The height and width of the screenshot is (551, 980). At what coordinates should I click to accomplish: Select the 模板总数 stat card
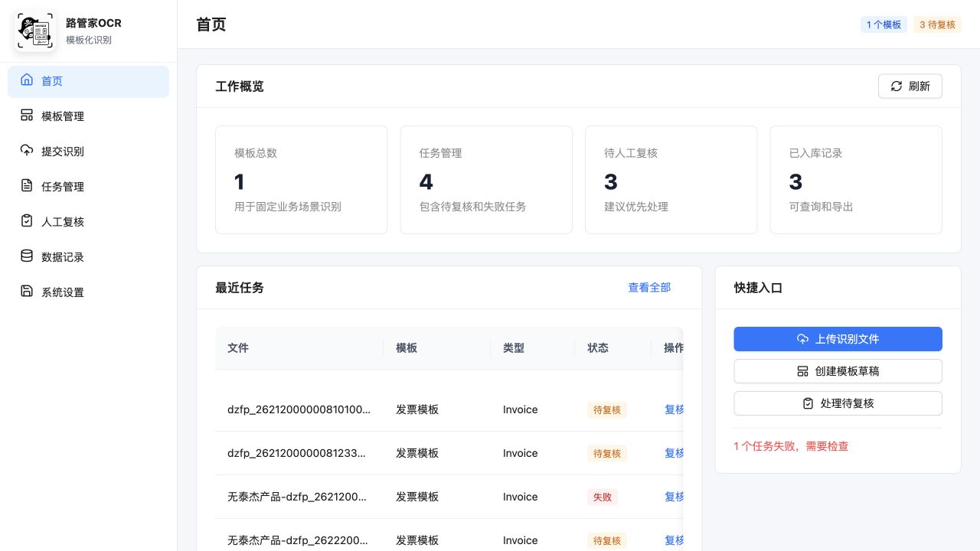(x=302, y=180)
